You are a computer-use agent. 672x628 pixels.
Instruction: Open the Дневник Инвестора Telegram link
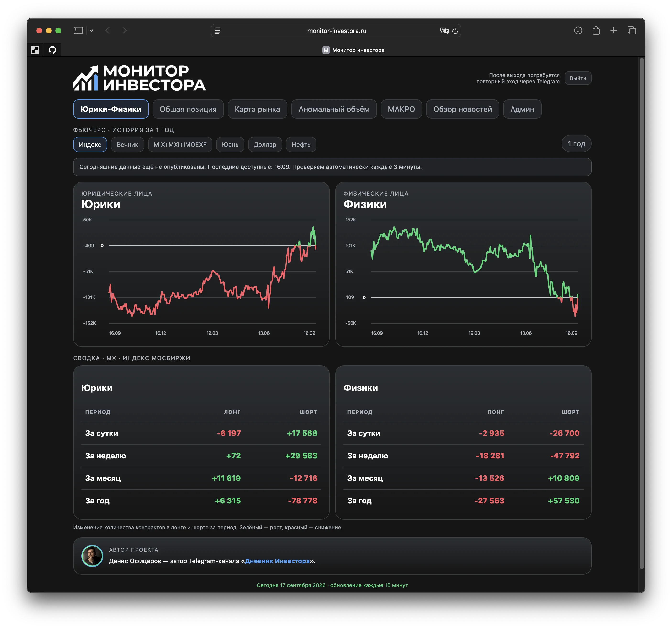[277, 561]
